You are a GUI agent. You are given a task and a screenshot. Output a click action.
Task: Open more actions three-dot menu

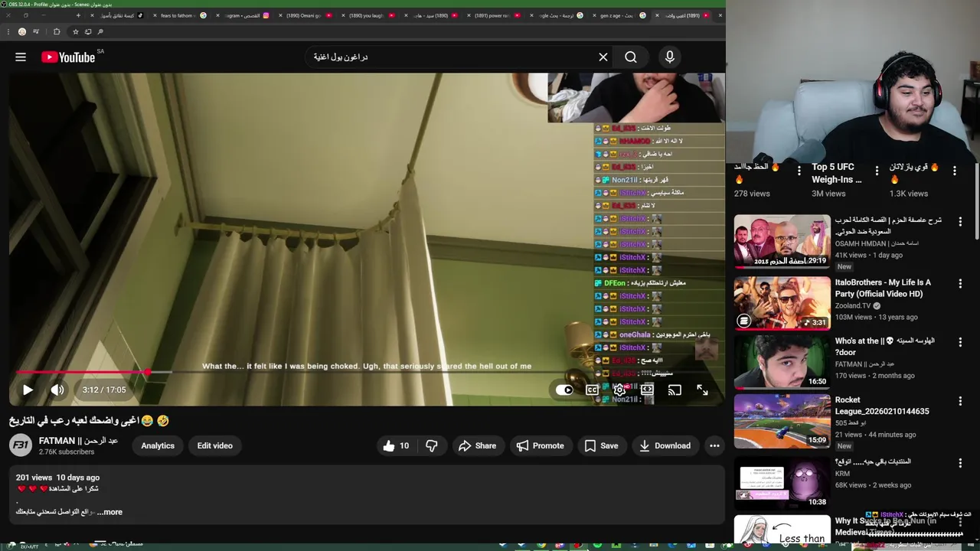point(714,445)
